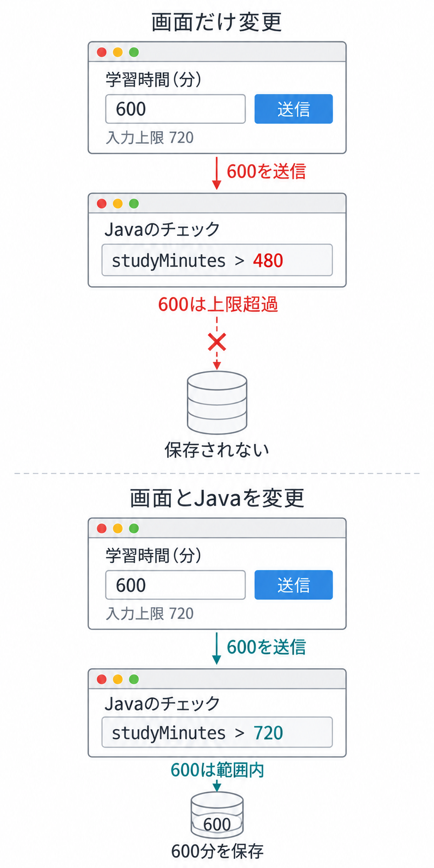
Task: Click the red 600は上限超過 message
Action: coord(218,304)
